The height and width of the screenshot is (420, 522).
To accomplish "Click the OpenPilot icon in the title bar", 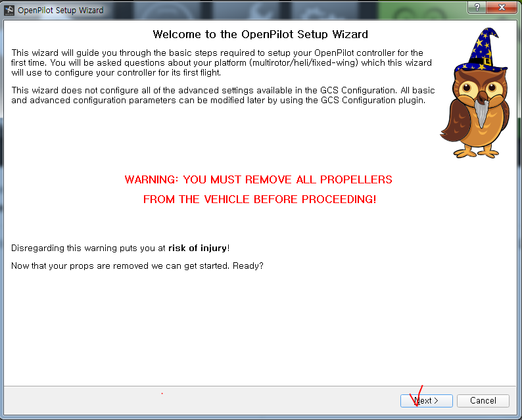I will pyautogui.click(x=9, y=11).
